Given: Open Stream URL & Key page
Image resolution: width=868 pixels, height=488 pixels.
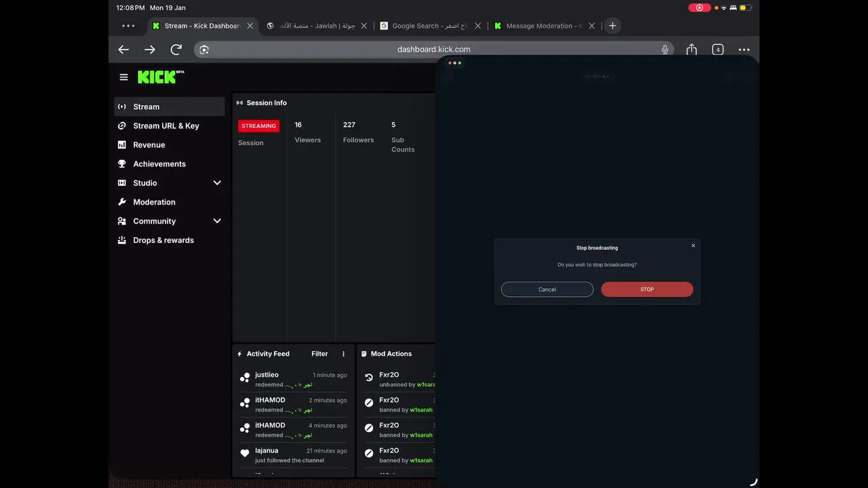Looking at the screenshot, I should click(170, 126).
